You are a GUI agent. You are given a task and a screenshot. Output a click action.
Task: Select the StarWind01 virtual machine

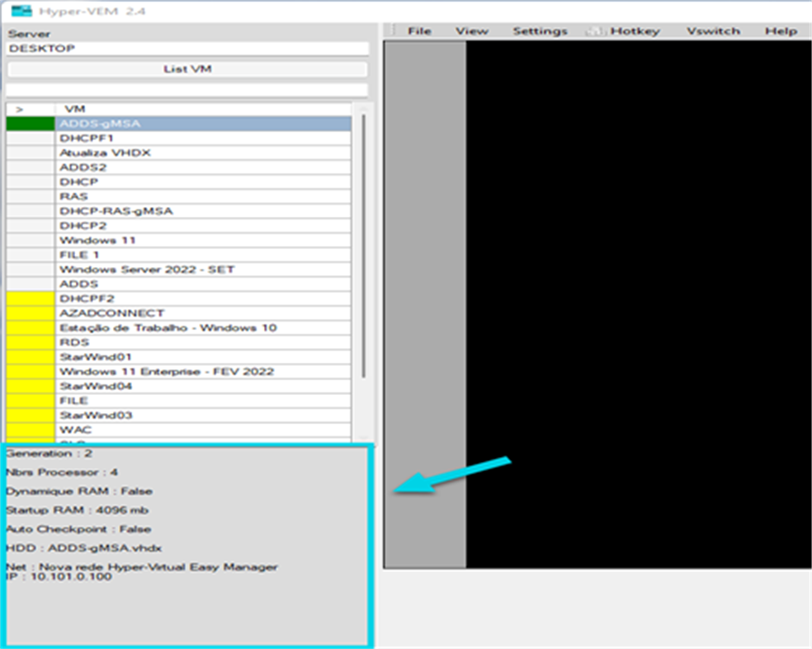[x=203, y=356]
